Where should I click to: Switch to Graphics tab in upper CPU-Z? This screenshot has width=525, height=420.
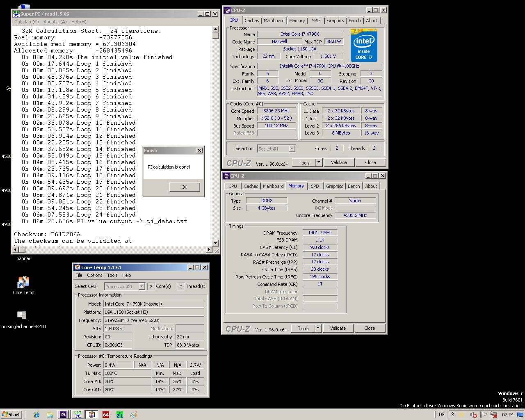pos(336,21)
